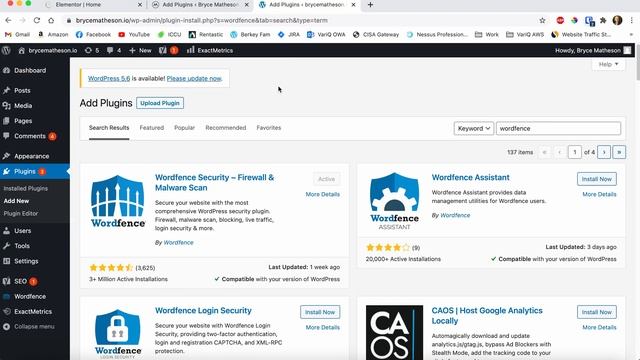Open Wordfence Security – Firewall & Malware Scan title
The width and height of the screenshot is (640, 360).
[214, 182]
